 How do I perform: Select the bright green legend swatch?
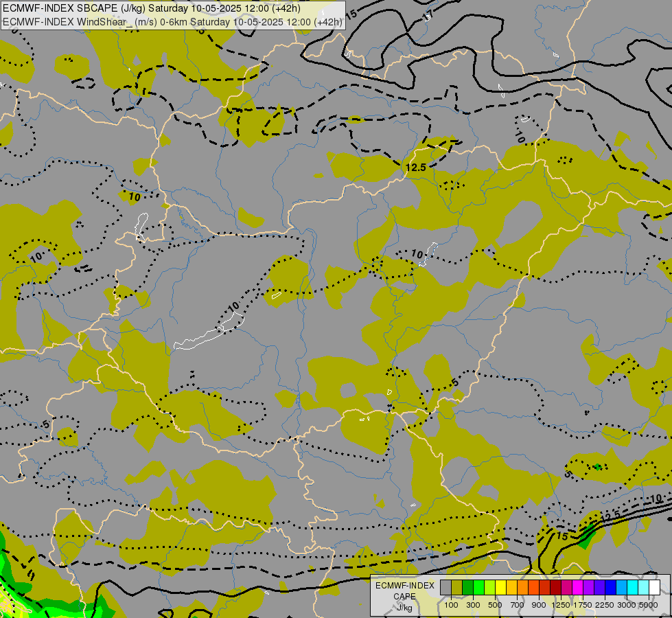coord(479,587)
